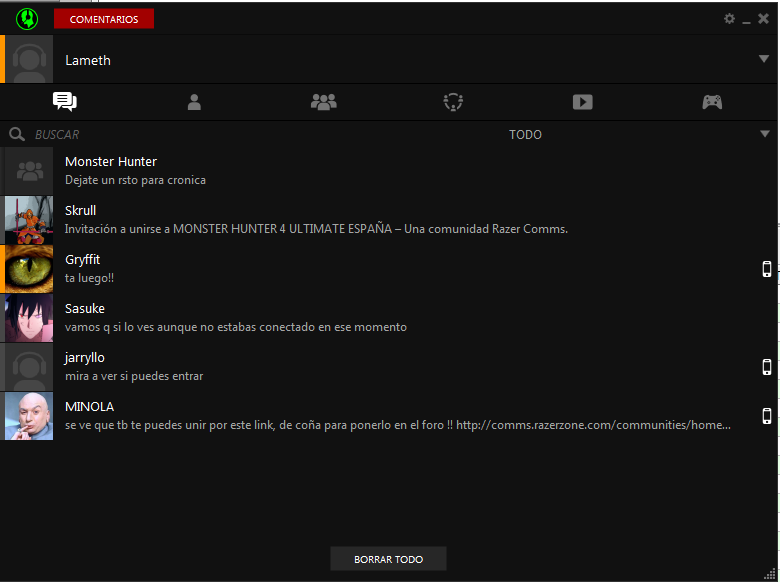Select message 'Dejate un rsto para cronica'
The height and width of the screenshot is (582, 780).
(135, 180)
